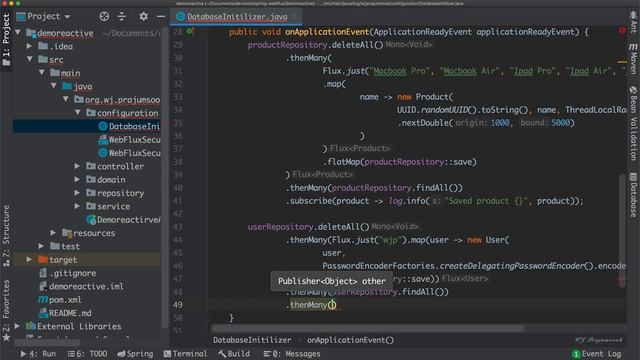Click the 'Saved product {}' string literal

(x=486, y=201)
